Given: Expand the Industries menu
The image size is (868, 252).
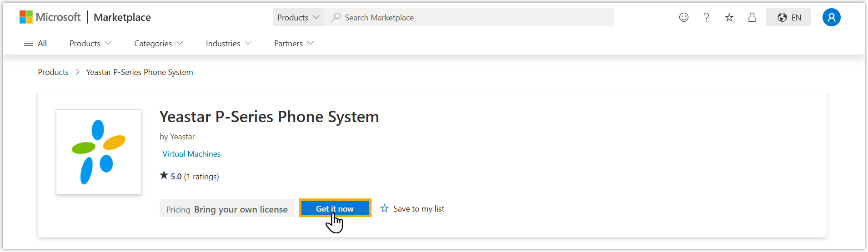Looking at the screenshot, I should (x=228, y=44).
